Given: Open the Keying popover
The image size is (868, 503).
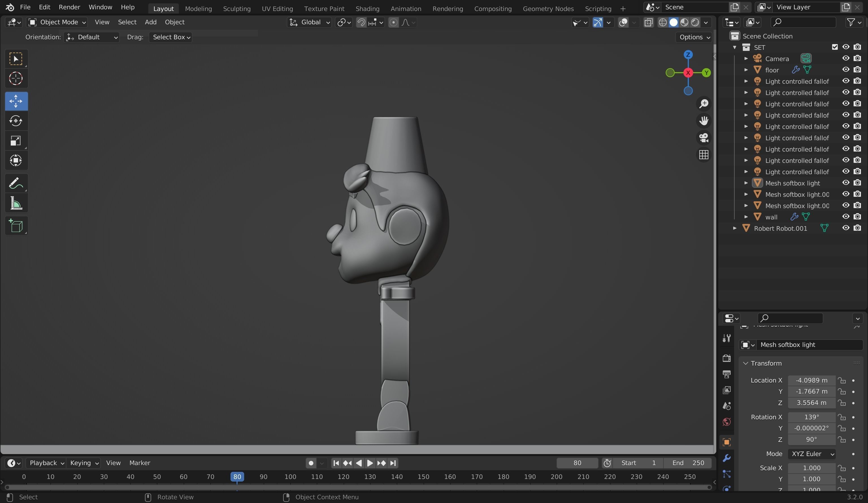Looking at the screenshot, I should pos(84,463).
